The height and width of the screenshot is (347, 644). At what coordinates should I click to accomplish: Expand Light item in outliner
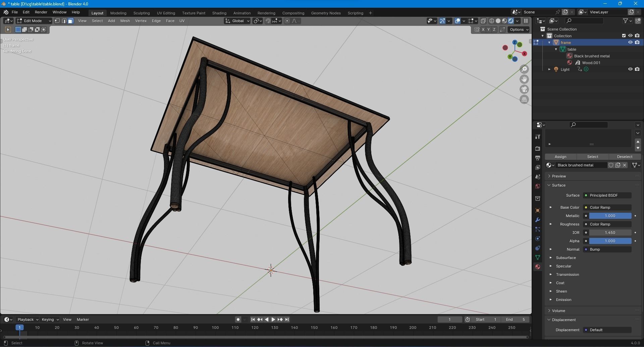click(x=549, y=69)
